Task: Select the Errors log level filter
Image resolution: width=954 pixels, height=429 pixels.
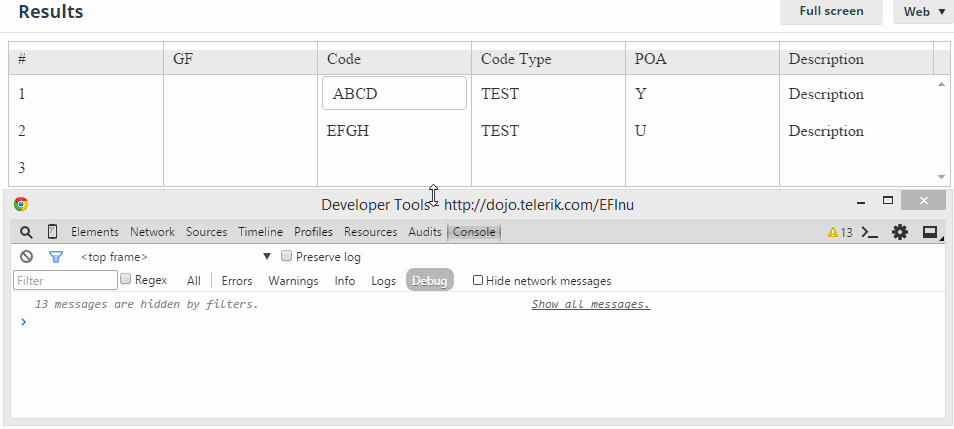Action: pos(237,281)
